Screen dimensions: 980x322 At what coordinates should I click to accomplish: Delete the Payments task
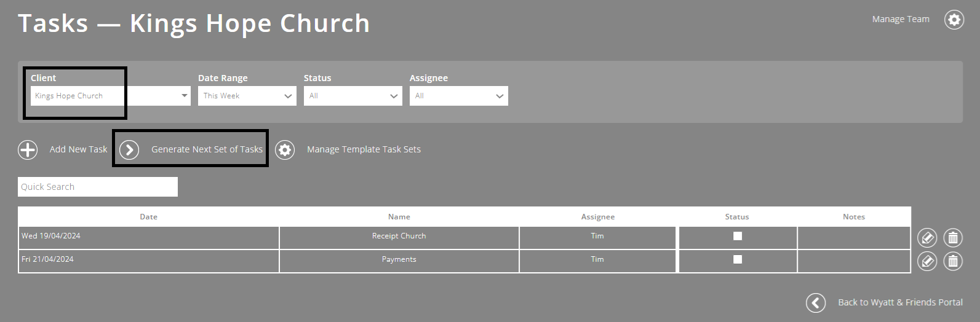point(953,261)
